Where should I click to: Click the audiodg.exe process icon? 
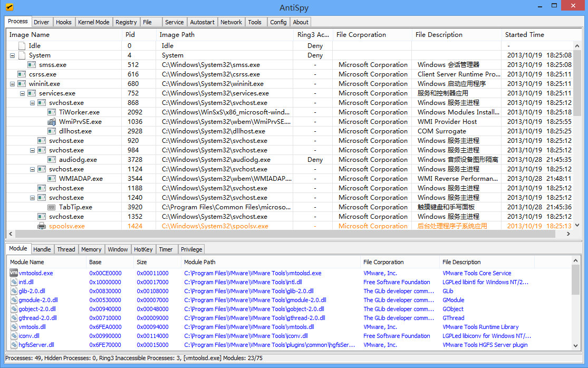52,160
